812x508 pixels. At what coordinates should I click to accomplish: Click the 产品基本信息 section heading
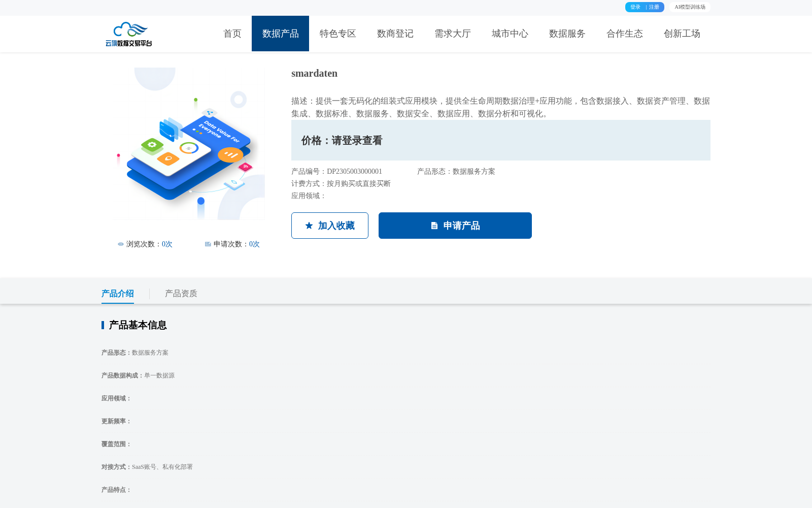[138, 325]
